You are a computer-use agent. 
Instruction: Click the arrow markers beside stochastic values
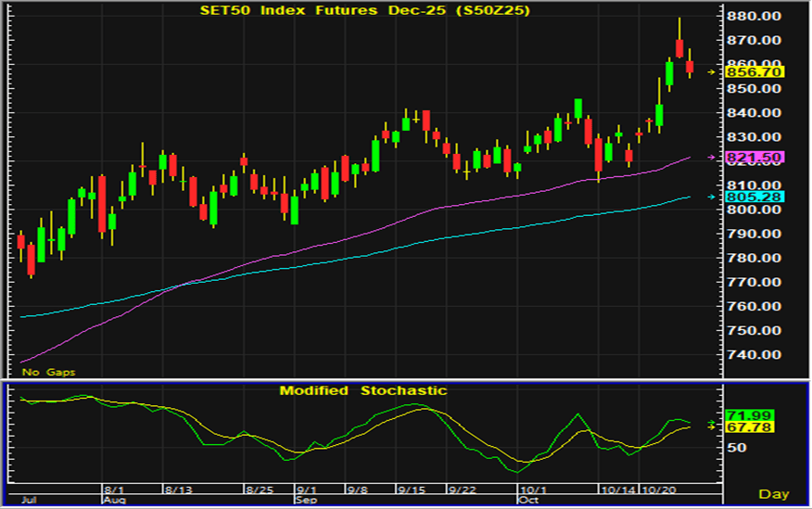[711, 424]
